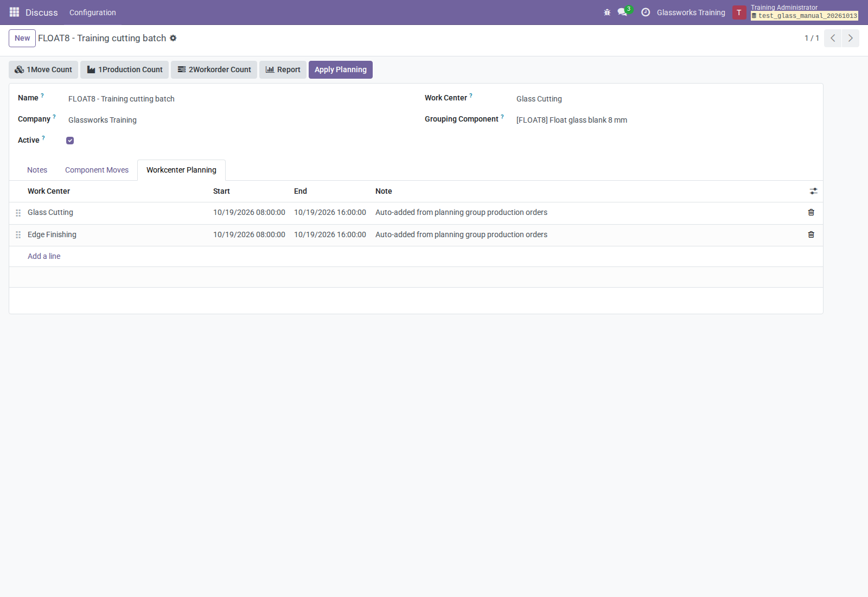
Task: Click the test_glass_manual database label
Action: (x=805, y=16)
